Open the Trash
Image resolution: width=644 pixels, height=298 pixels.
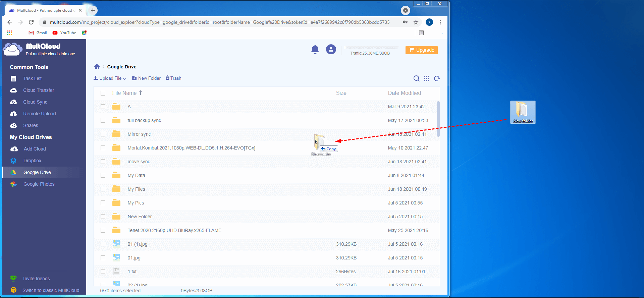point(173,78)
